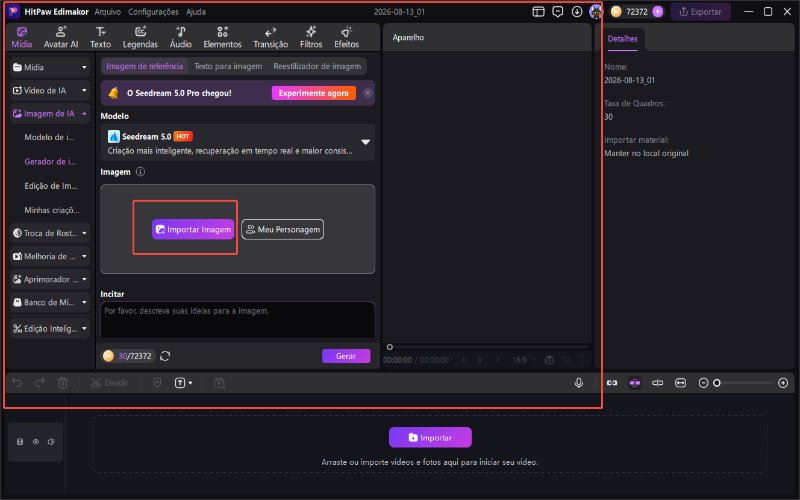Open the text insert dropdown in timeline toolbar

point(184,383)
